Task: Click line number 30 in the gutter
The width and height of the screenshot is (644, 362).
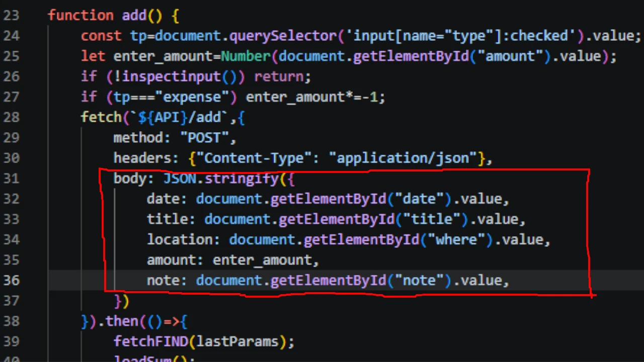Action: [x=11, y=158]
